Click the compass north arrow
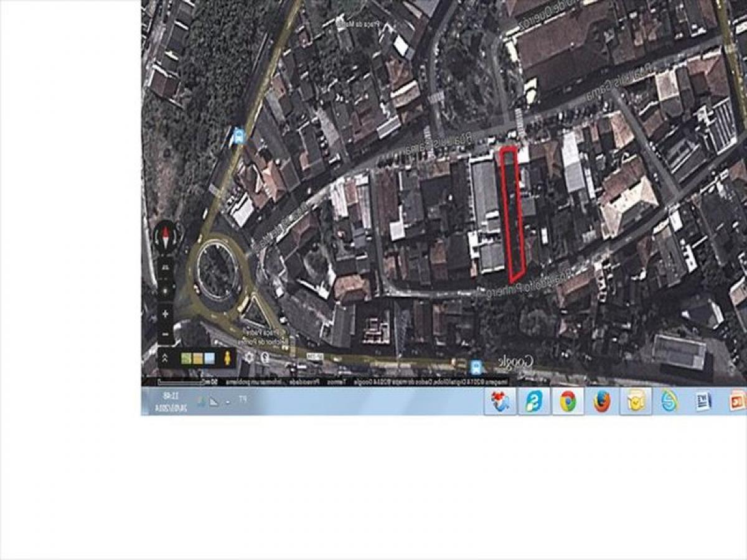747x560 pixels. 165,235
